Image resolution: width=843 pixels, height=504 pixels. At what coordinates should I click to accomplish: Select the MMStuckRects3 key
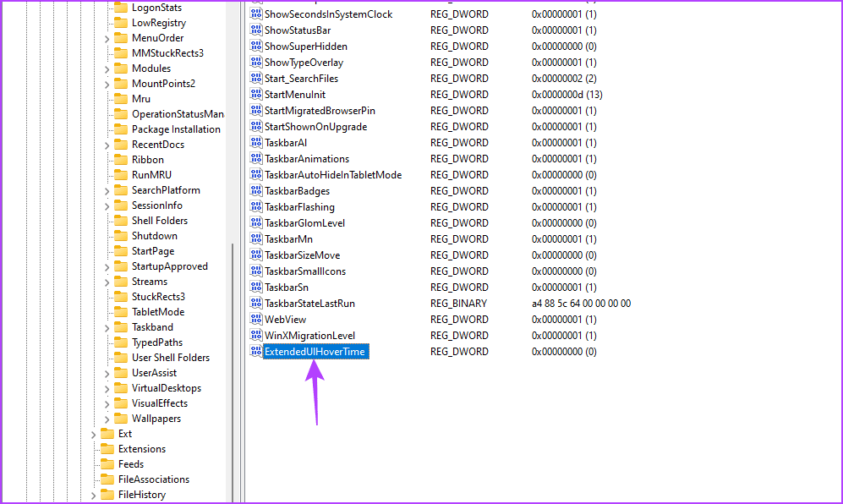tap(167, 53)
